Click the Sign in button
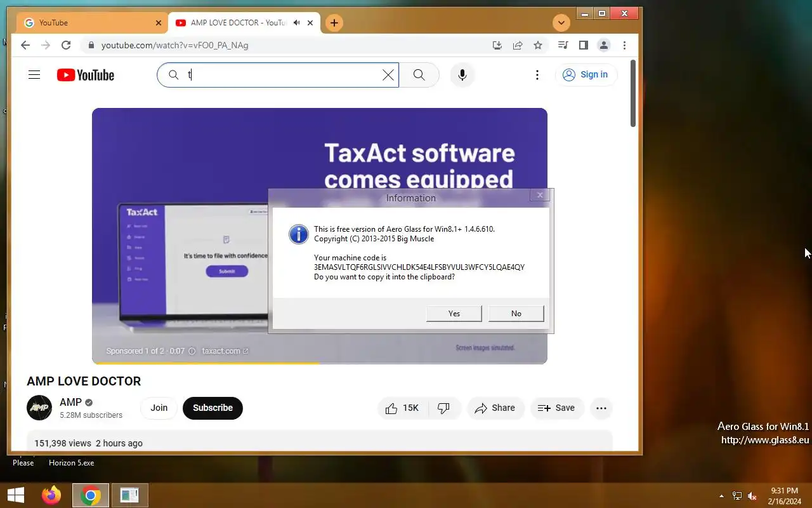The image size is (812, 508). pyautogui.click(x=586, y=75)
